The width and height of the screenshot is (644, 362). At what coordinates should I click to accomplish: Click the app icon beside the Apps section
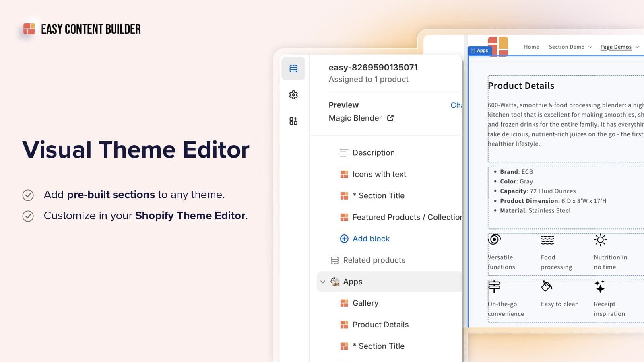[x=335, y=282]
